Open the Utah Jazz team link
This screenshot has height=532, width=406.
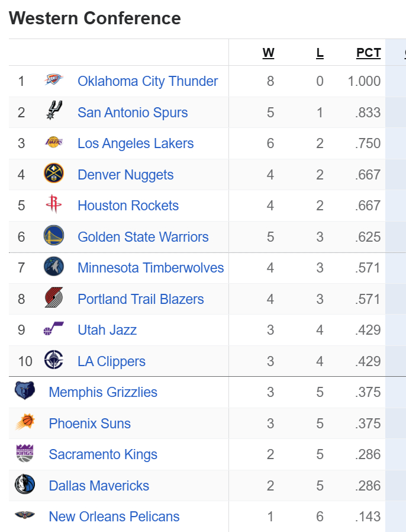[107, 330]
